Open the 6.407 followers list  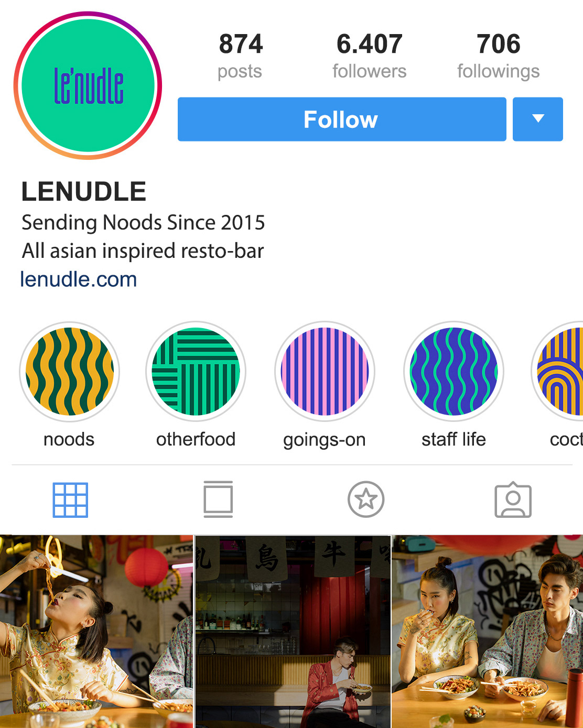370,55
